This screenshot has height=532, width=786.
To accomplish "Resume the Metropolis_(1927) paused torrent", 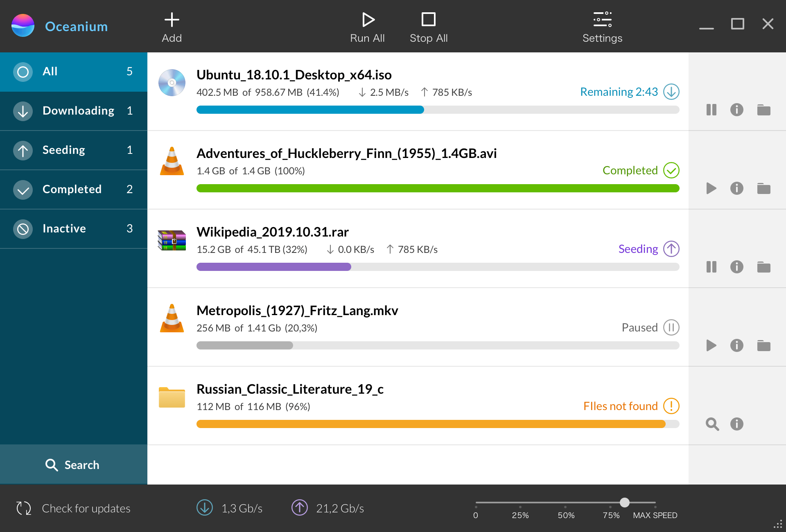I will 711,345.
